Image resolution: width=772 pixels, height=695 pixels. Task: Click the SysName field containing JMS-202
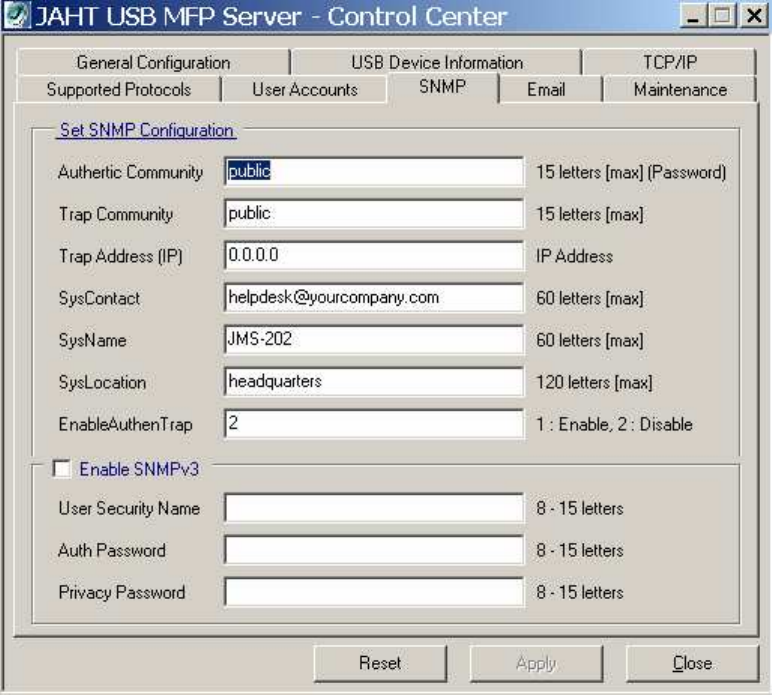point(374,340)
